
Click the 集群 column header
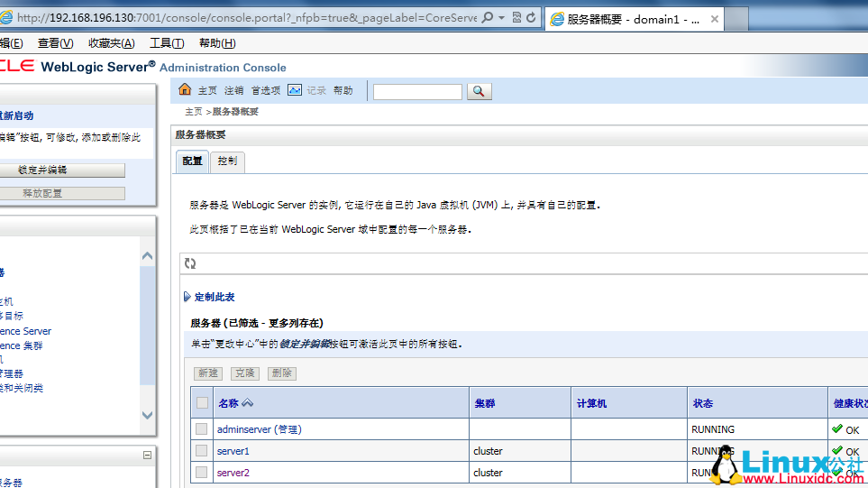pyautogui.click(x=485, y=403)
